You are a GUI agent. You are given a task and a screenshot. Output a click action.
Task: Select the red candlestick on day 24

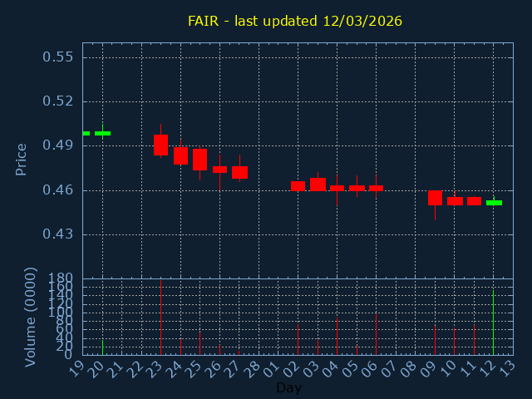click(x=180, y=155)
